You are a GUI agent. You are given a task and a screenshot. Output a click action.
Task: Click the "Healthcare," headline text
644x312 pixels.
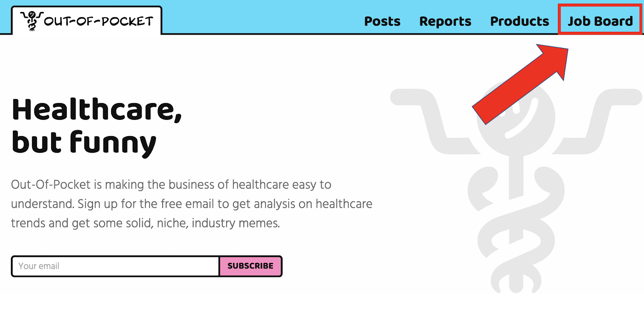97,110
